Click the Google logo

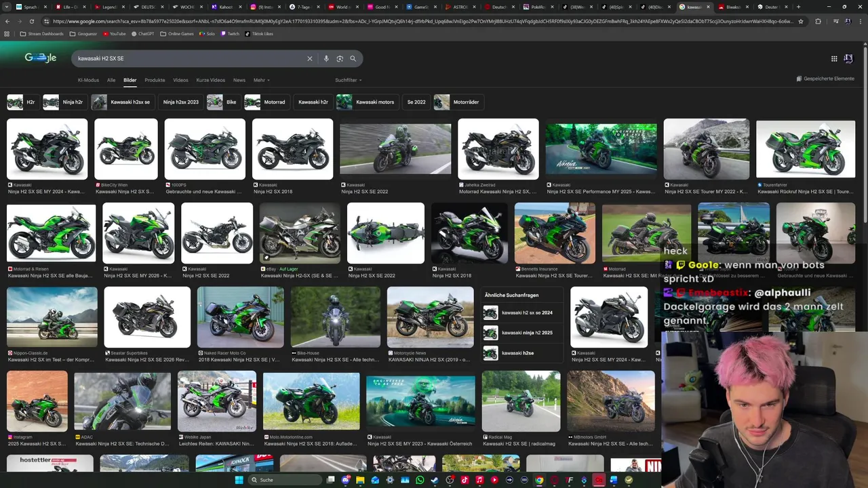click(41, 58)
